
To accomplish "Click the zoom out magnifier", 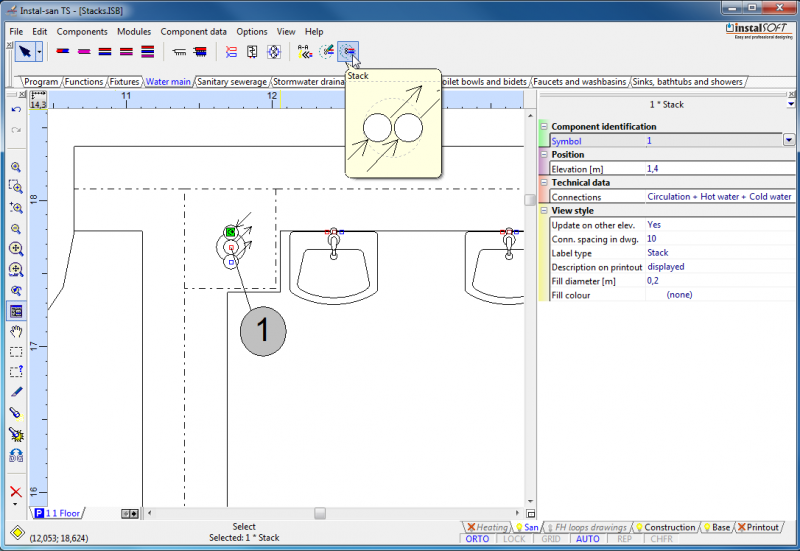I will (x=16, y=229).
